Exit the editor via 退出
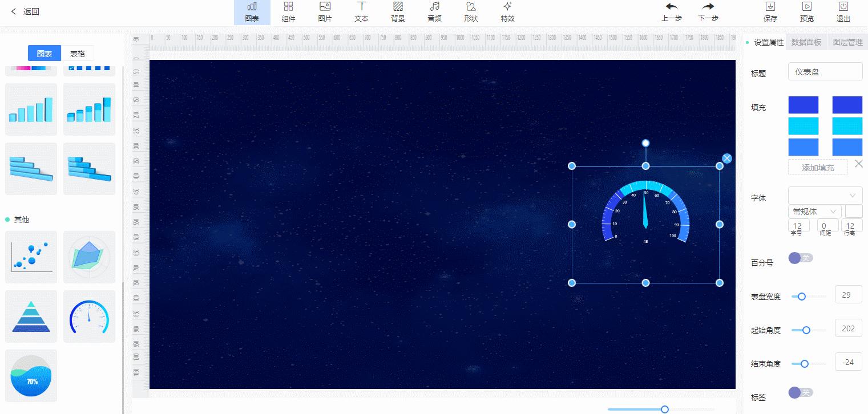 (843, 12)
